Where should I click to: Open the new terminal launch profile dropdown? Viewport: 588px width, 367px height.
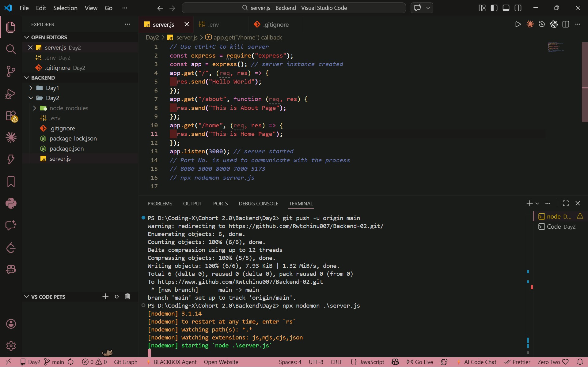pyautogui.click(x=537, y=203)
